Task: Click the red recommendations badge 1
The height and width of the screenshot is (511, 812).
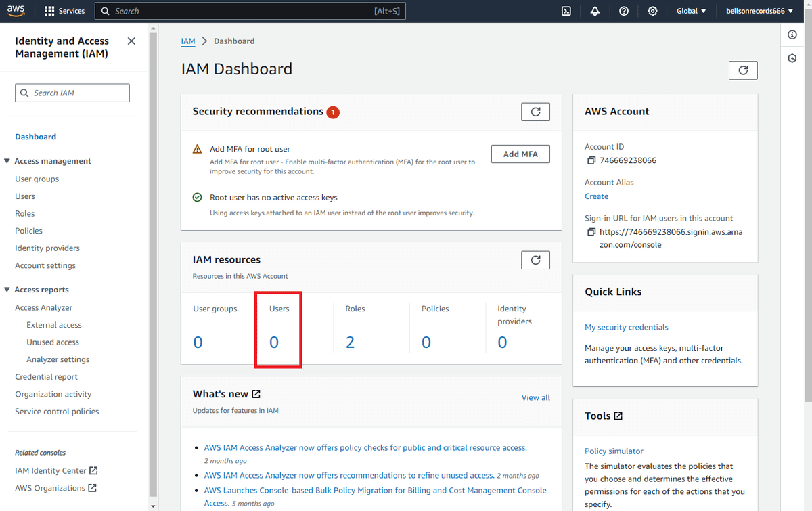Action: 333,112
